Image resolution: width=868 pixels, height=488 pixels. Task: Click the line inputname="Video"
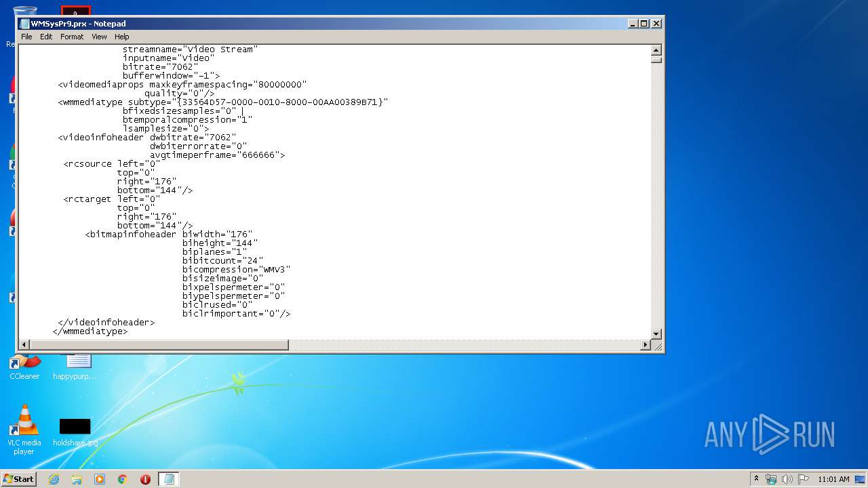(x=168, y=58)
